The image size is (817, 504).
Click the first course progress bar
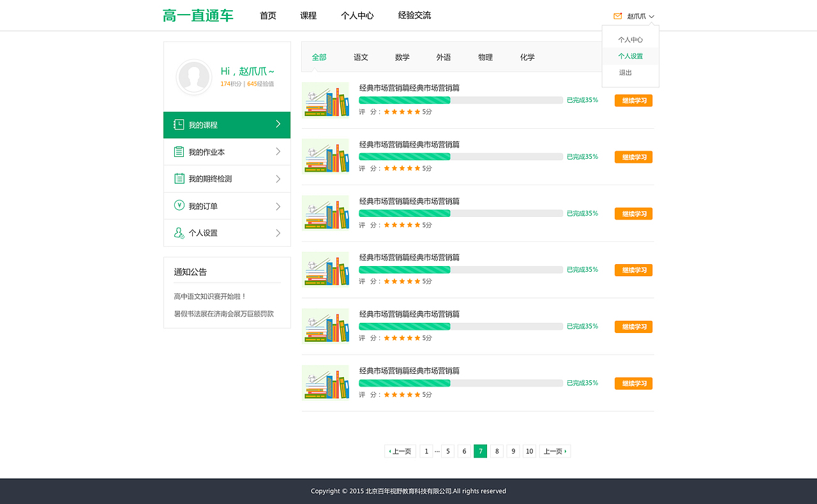click(460, 100)
